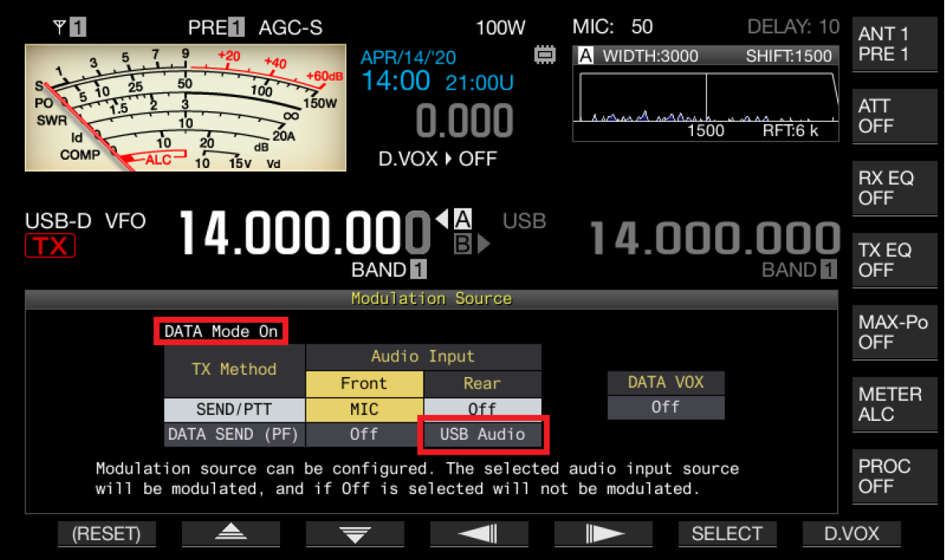Toggle the TX EQ OFF side key
945x560 pixels.
click(x=895, y=260)
